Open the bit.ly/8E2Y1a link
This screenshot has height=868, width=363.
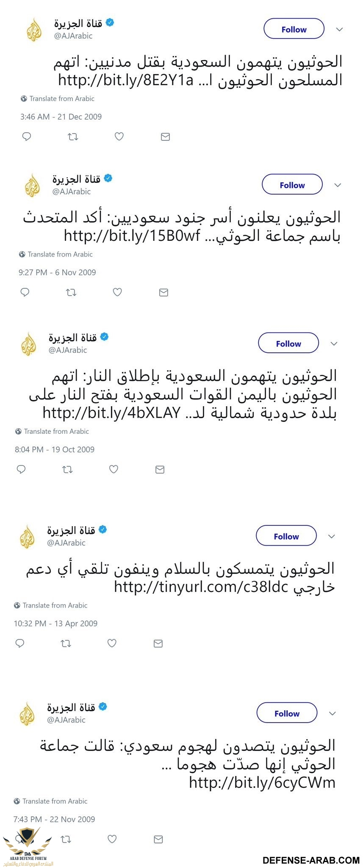125,80
